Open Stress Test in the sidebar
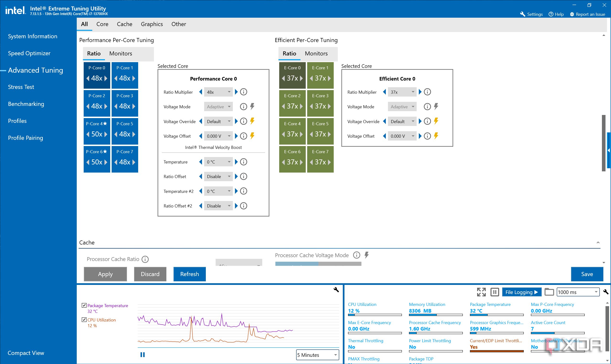Screen dimensions: 611x364 pos(21,87)
